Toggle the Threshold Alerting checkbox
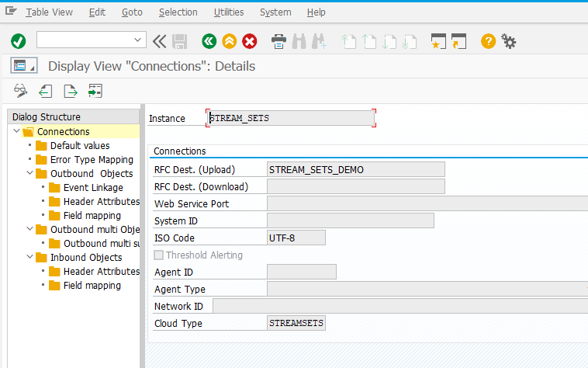 [159, 255]
